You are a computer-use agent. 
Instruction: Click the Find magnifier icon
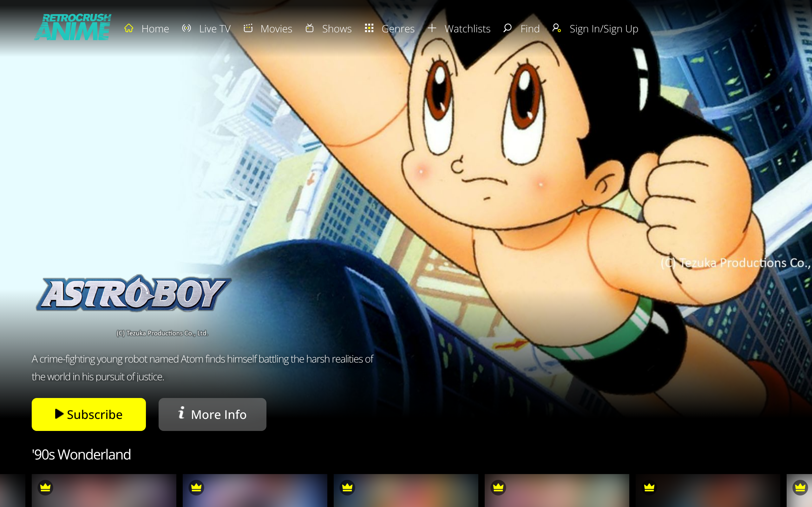coord(507,28)
